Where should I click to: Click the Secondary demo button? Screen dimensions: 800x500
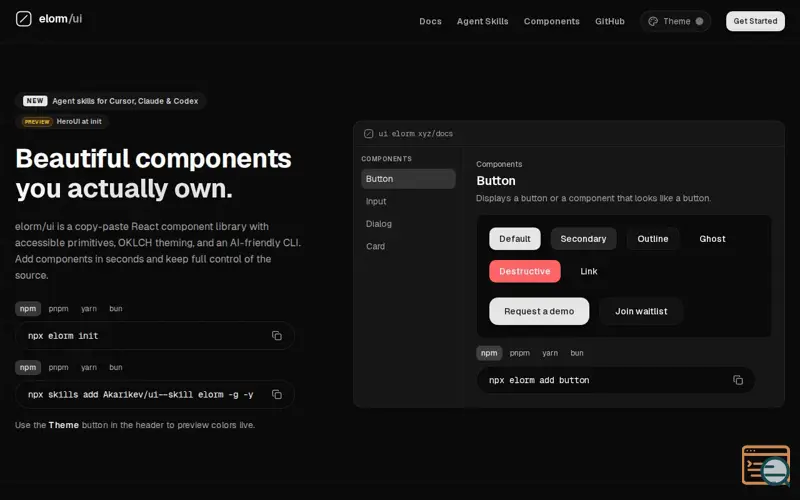(x=583, y=239)
